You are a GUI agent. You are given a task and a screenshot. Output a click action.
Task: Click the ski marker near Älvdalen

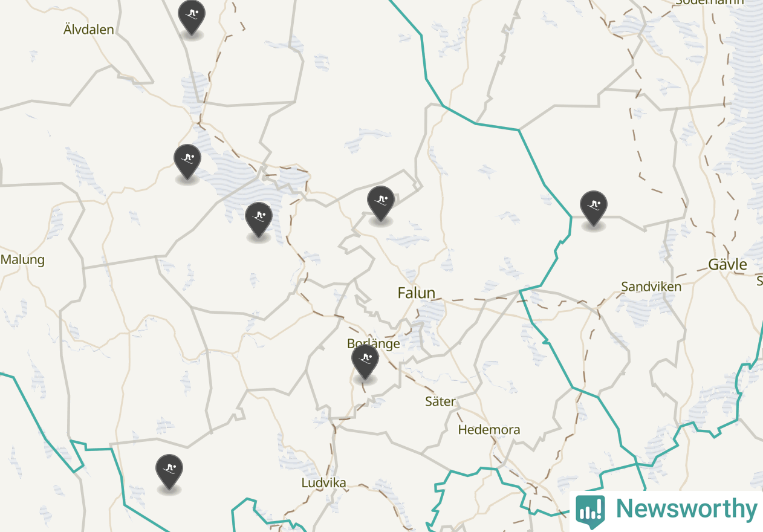coord(192,17)
